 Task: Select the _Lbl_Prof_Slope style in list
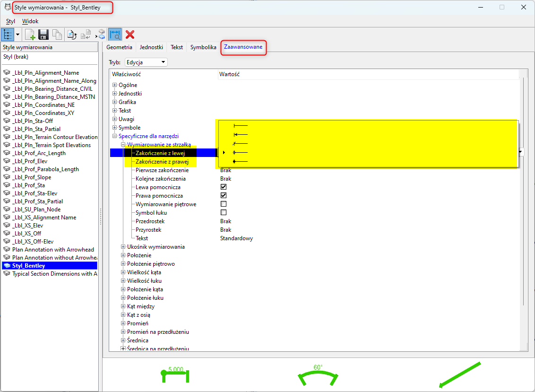pyautogui.click(x=32, y=177)
